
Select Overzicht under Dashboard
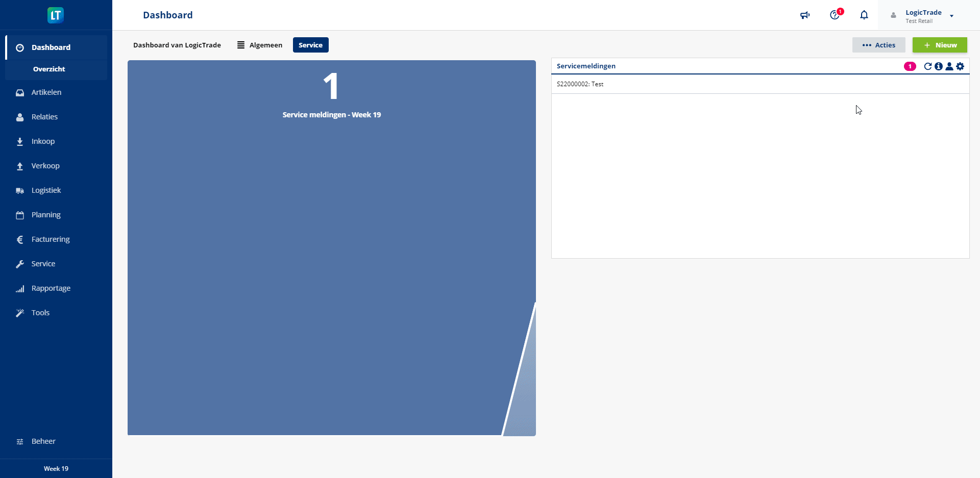pos(49,69)
